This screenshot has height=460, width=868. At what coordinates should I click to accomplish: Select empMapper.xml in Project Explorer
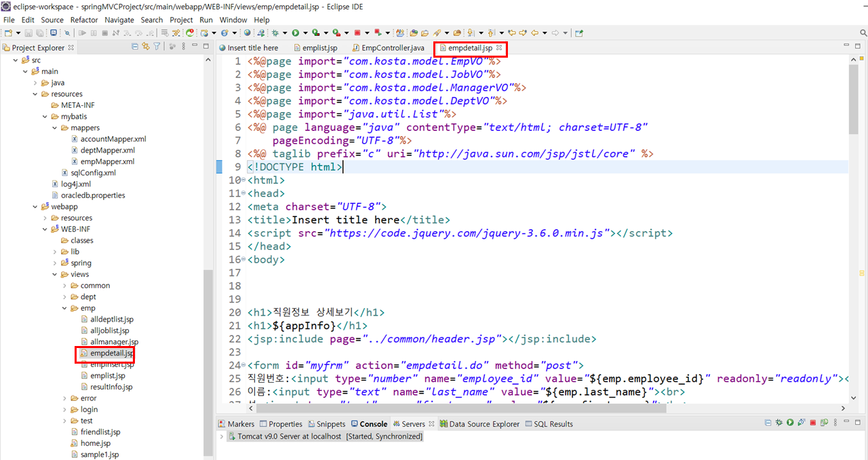102,161
